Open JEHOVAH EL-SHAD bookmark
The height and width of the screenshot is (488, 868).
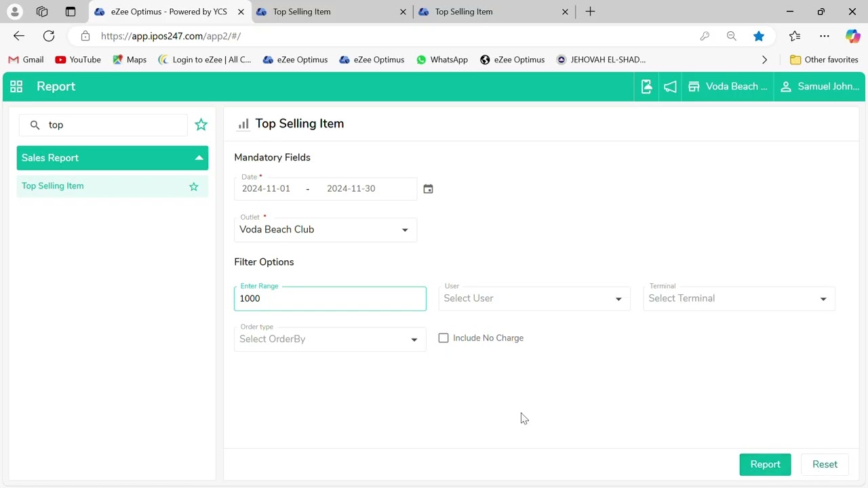click(x=601, y=60)
